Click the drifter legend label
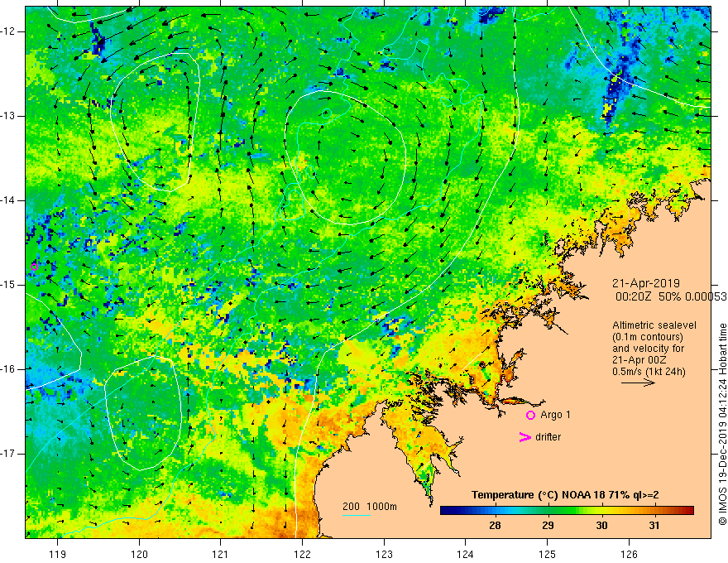The width and height of the screenshot is (728, 563). (548, 437)
